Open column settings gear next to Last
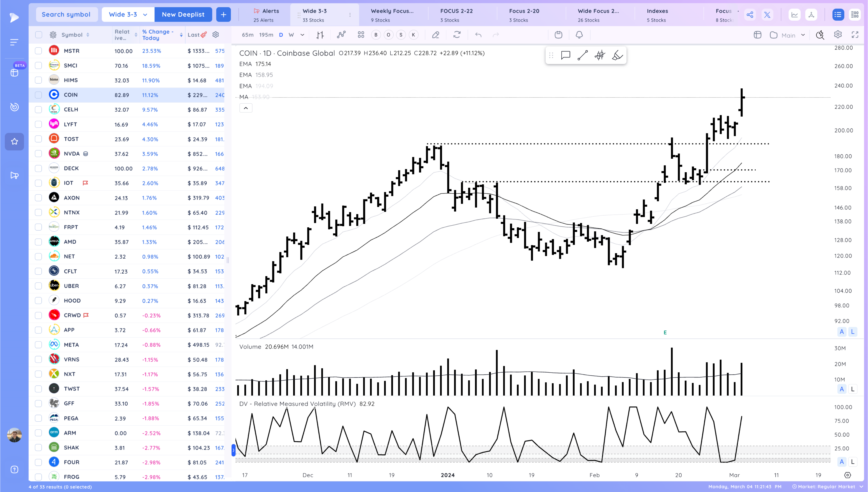The width and height of the screenshot is (868, 492). click(x=215, y=35)
